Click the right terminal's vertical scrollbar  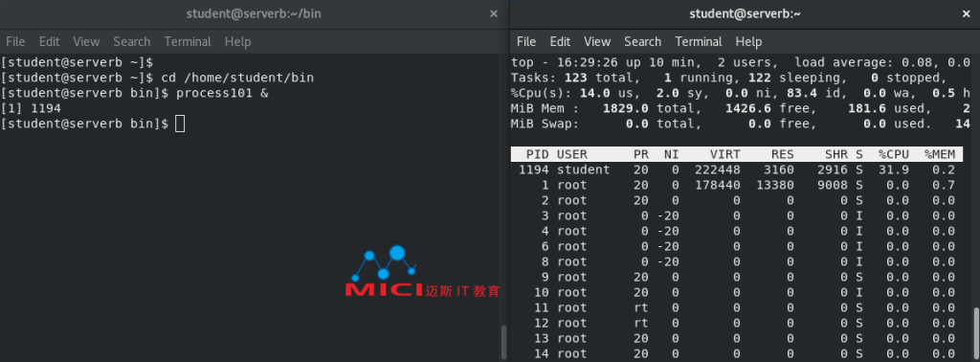click(976, 334)
